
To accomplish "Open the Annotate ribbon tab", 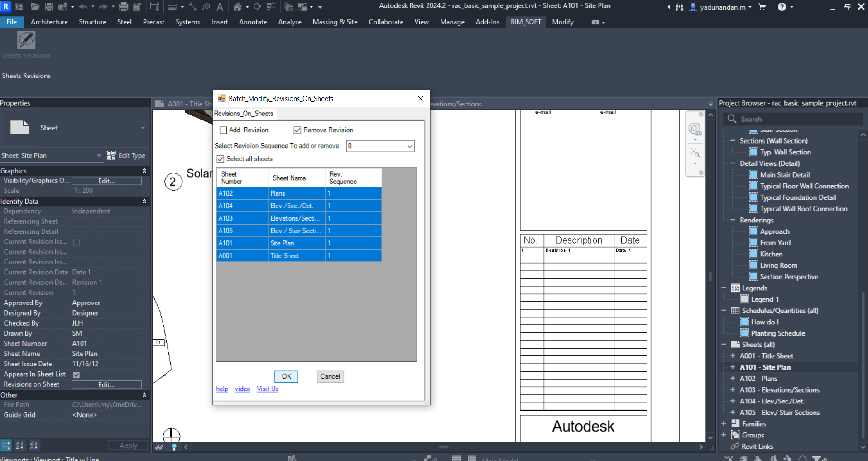I will click(x=253, y=22).
